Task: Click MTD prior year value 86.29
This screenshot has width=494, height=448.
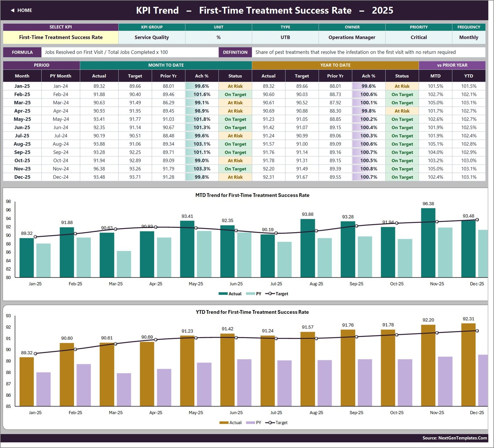Action: tap(168, 103)
